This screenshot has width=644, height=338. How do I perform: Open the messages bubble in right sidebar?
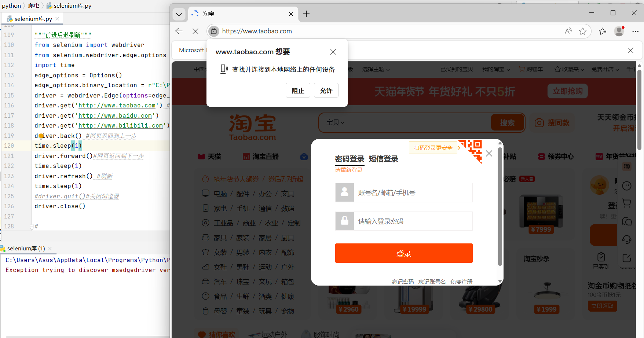click(627, 221)
